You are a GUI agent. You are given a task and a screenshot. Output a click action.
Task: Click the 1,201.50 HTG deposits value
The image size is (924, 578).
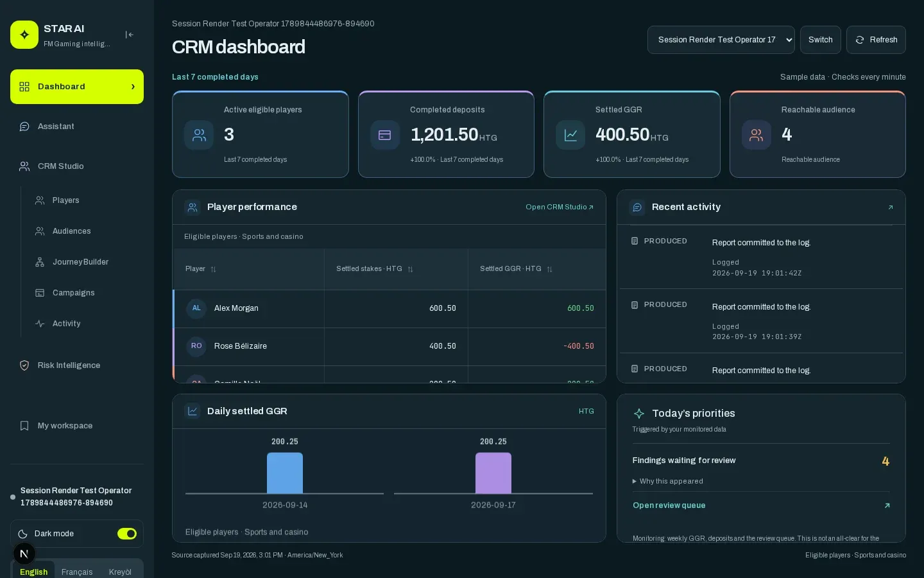coord(454,135)
